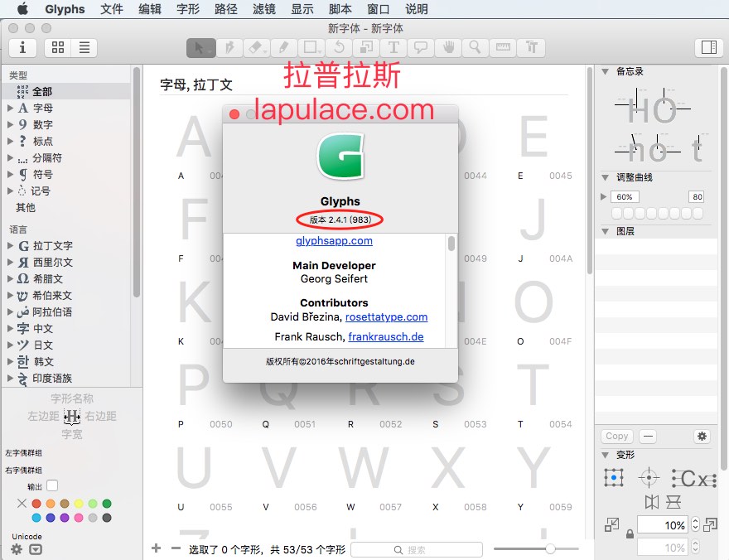Select the Eraser tool

coord(256,48)
